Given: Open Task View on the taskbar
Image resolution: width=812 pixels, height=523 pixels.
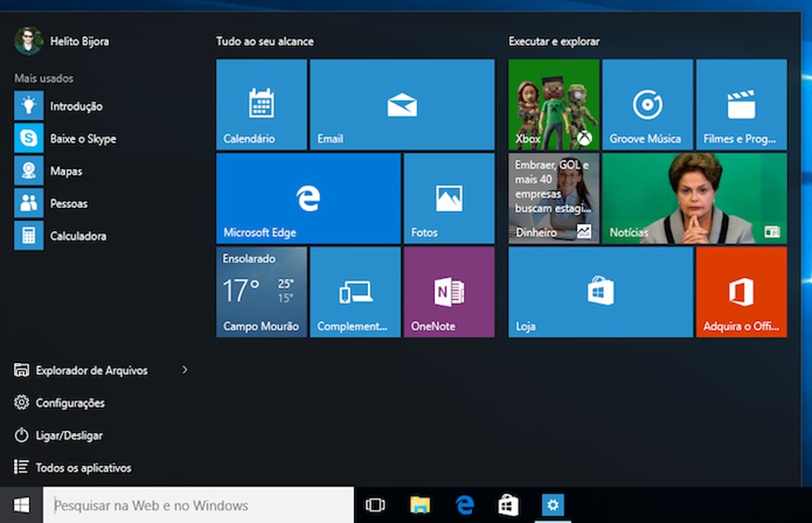Looking at the screenshot, I should tap(375, 505).
